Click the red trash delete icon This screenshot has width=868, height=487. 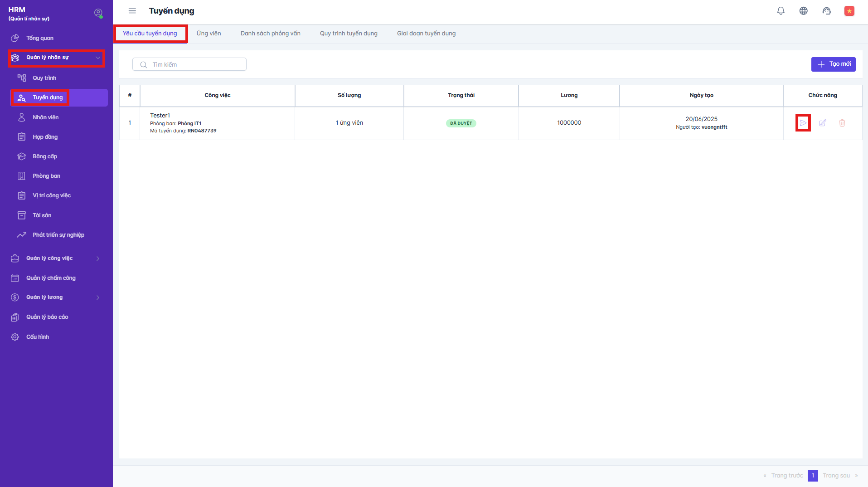pyautogui.click(x=842, y=123)
